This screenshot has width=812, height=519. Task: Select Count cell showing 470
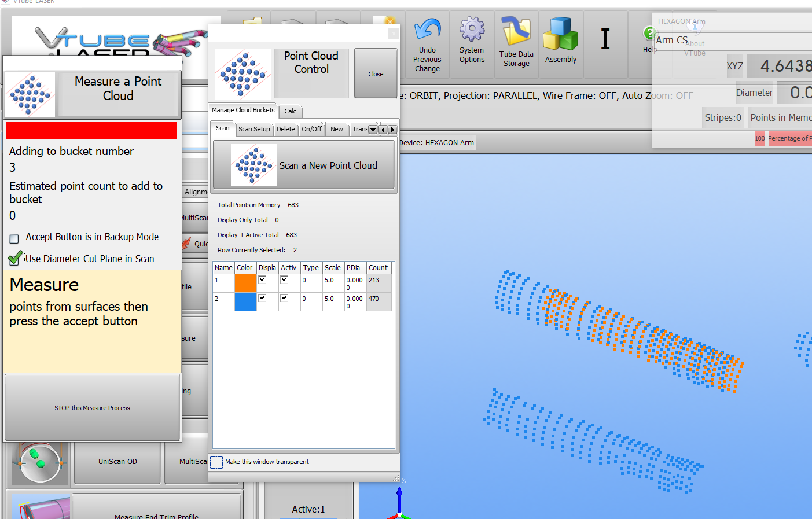[x=379, y=301]
